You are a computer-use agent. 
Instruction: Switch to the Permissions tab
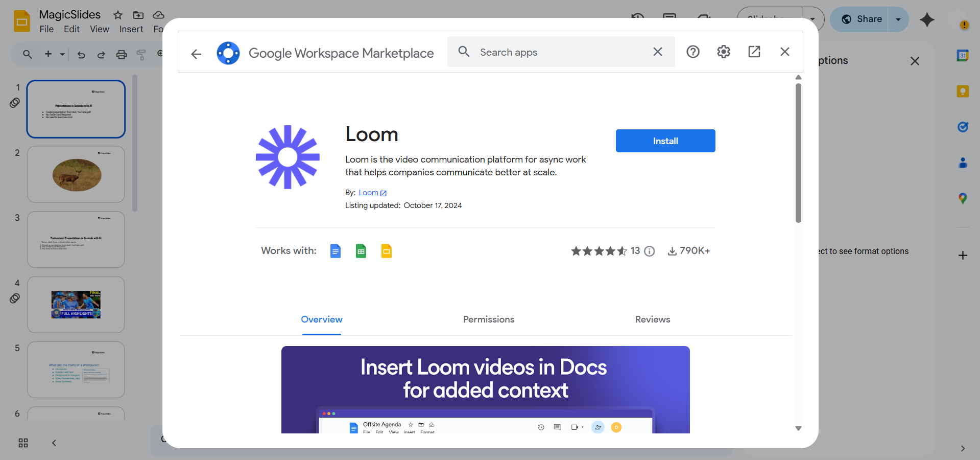488,319
